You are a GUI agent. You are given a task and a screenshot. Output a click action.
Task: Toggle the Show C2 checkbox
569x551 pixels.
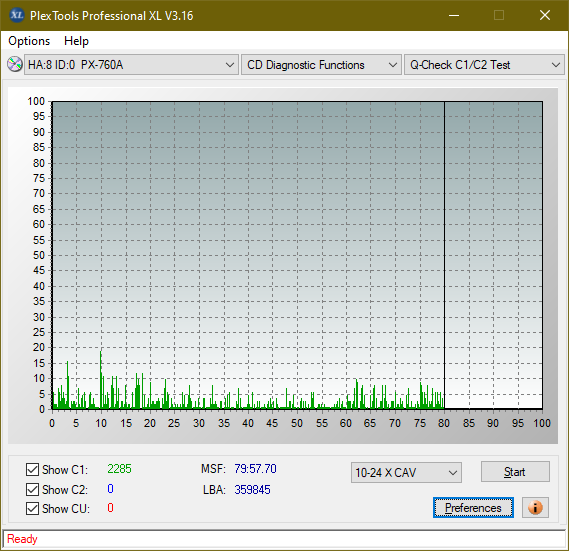tap(32, 489)
